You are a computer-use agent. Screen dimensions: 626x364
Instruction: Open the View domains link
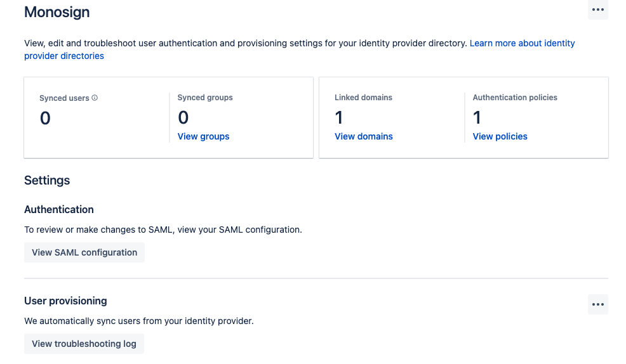click(x=363, y=136)
